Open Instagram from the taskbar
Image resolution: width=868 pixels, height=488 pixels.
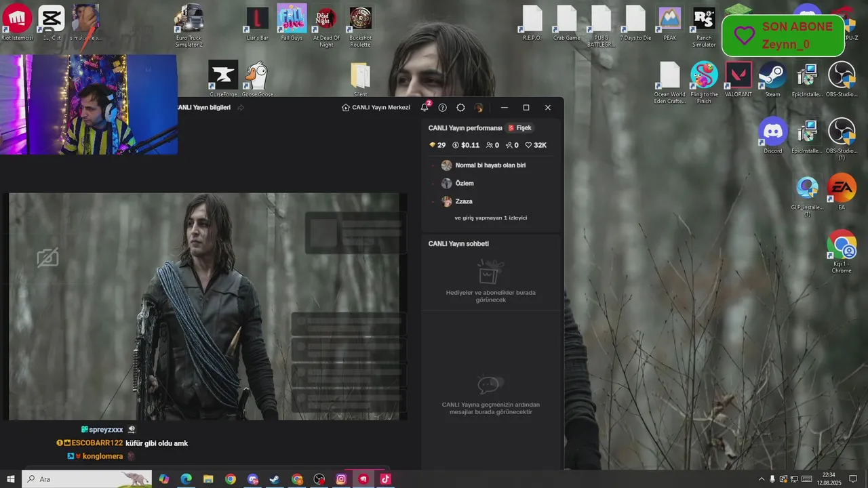tap(341, 479)
